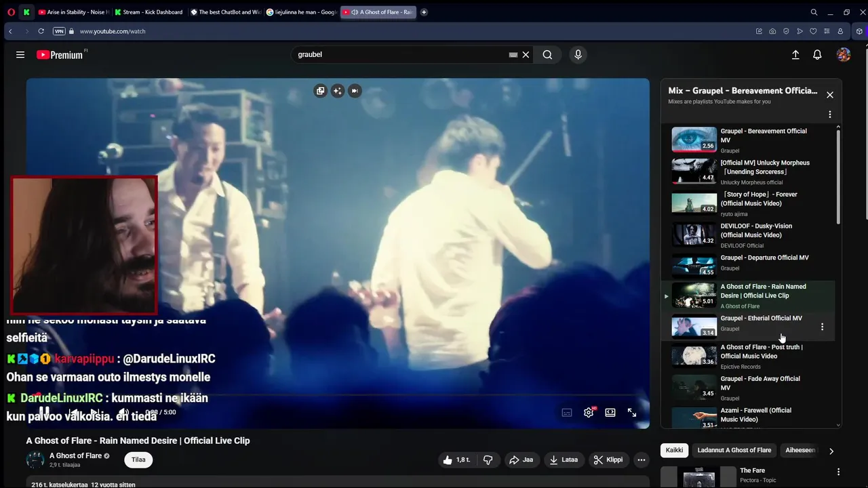Play Graupel - Fade Away Official MV
The height and width of the screenshot is (488, 868).
(748, 388)
